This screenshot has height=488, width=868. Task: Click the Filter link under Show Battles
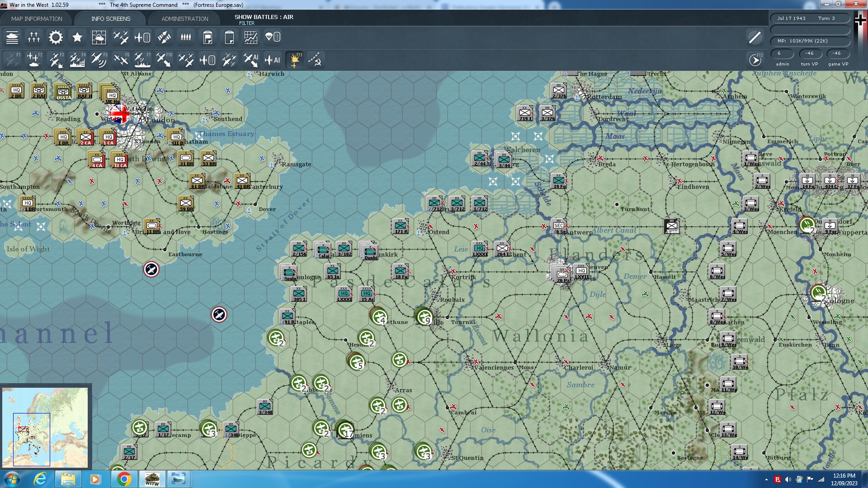(x=246, y=23)
